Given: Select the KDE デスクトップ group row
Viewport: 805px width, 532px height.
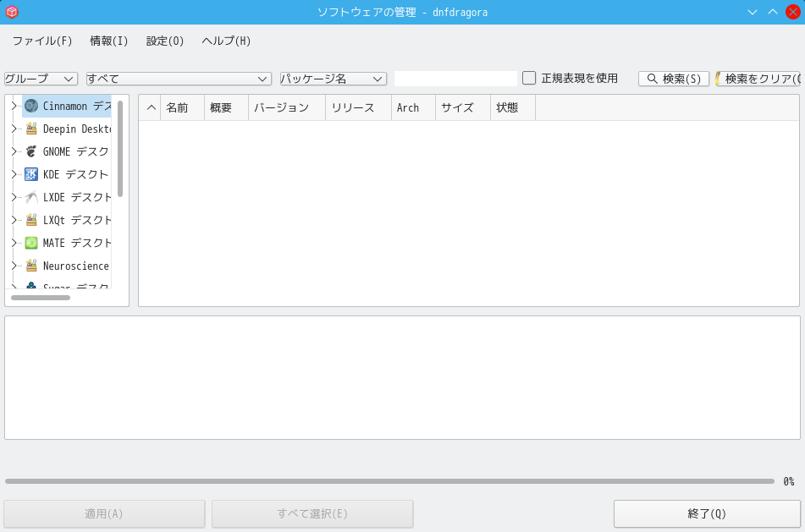Looking at the screenshot, I should [x=66, y=174].
